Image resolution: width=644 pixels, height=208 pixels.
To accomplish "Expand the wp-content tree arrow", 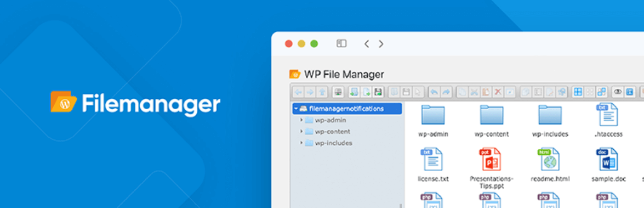I will tap(301, 132).
